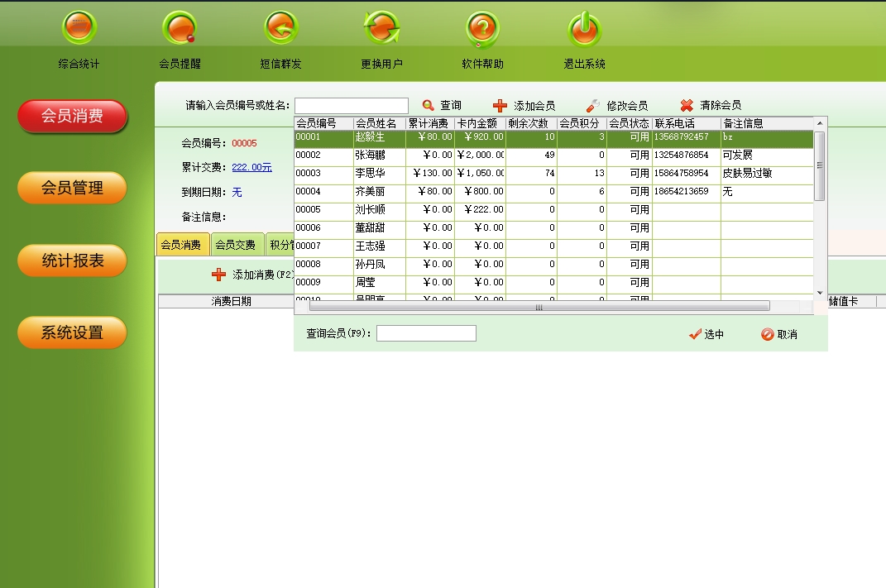Switch to the 会员消费 tab

(181, 245)
